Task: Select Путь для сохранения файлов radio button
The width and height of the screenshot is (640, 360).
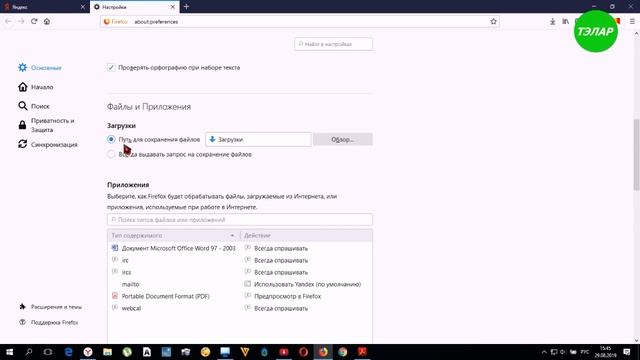Action: (111, 139)
